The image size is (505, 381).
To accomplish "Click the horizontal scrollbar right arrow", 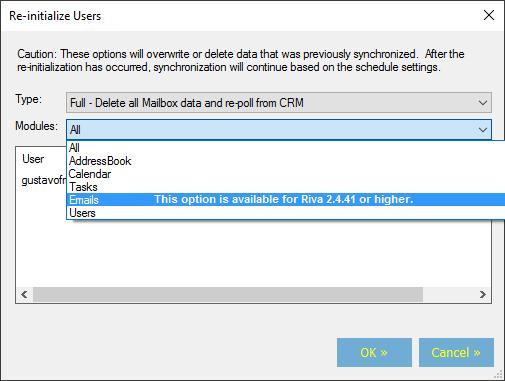I will click(483, 295).
